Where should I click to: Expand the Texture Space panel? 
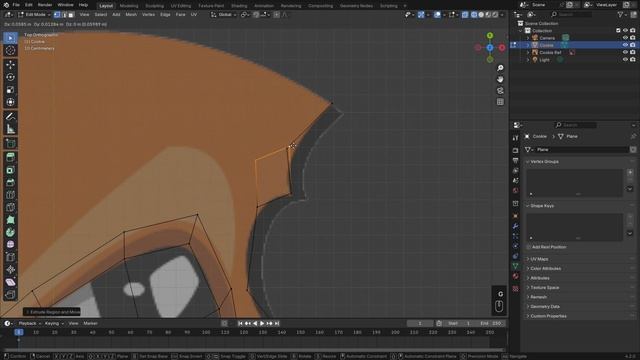[544, 288]
